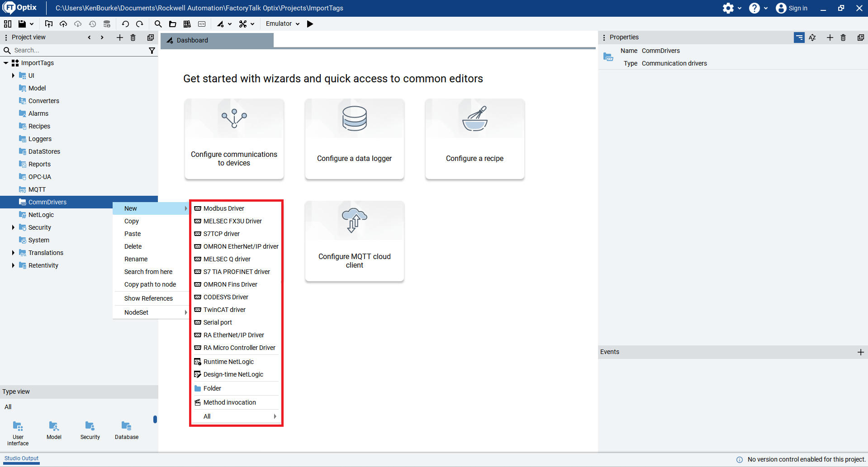Click Sign in button

point(792,8)
